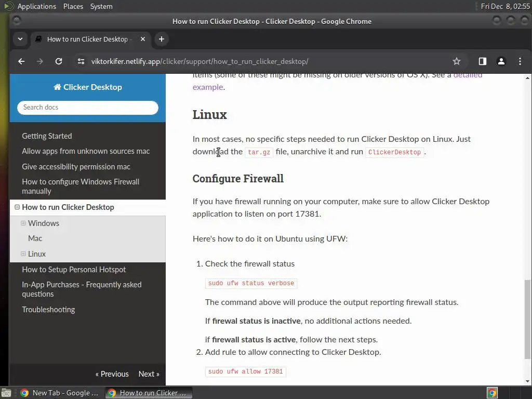Open the Troubleshooting page
The width and height of the screenshot is (532, 399).
coord(48,310)
